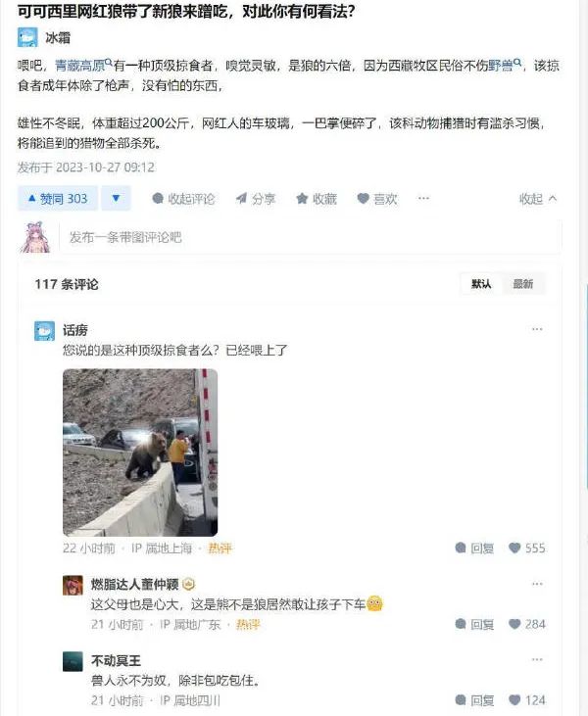
Task: Open more options on 话痨's comment
Action: [x=537, y=329]
